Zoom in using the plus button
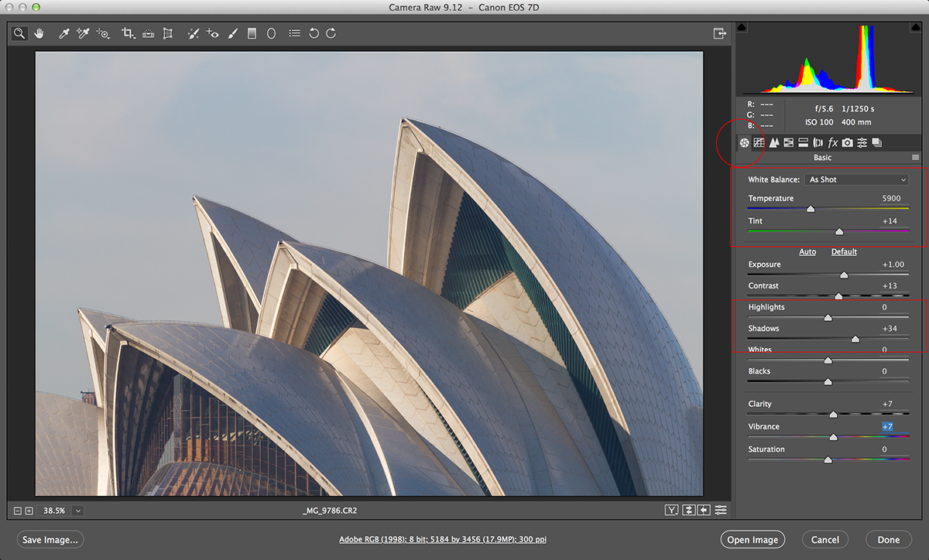The width and height of the screenshot is (929, 560). 29,510
